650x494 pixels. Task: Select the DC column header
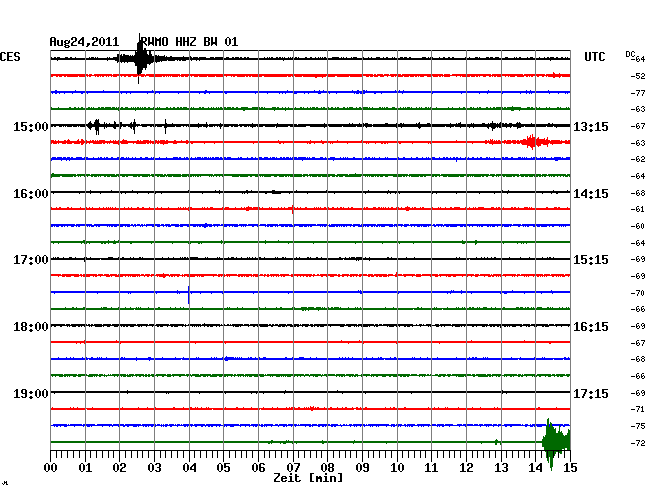tap(630, 54)
